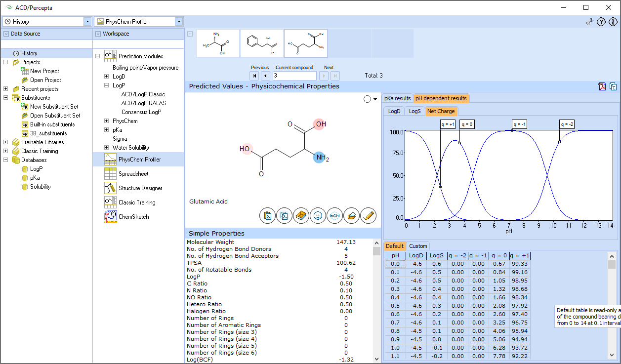The image size is (621, 364).
Task: Open options via the wrench icon
Action: 589,22
